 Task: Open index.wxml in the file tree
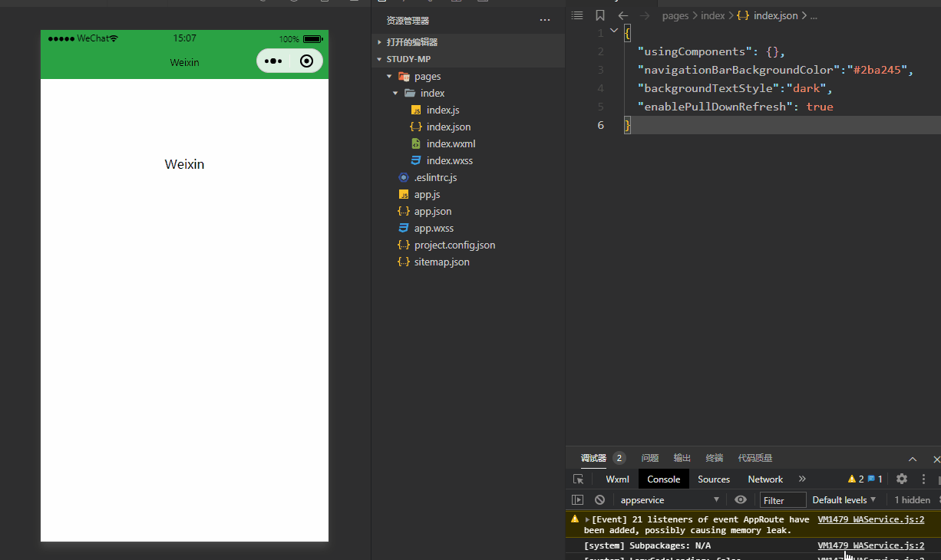pos(451,143)
